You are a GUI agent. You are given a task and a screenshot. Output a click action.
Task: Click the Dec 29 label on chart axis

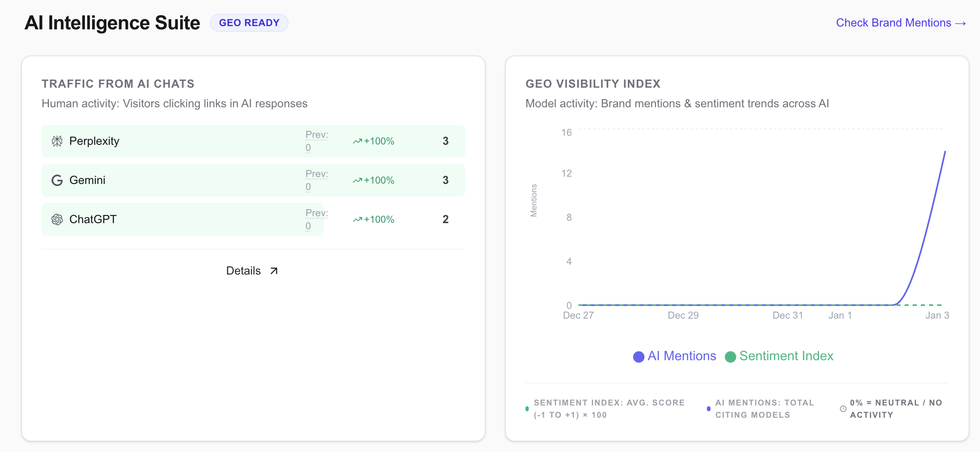(x=683, y=315)
